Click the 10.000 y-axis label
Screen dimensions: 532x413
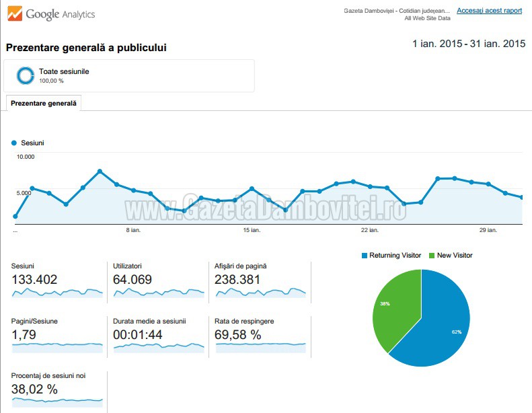[26, 157]
